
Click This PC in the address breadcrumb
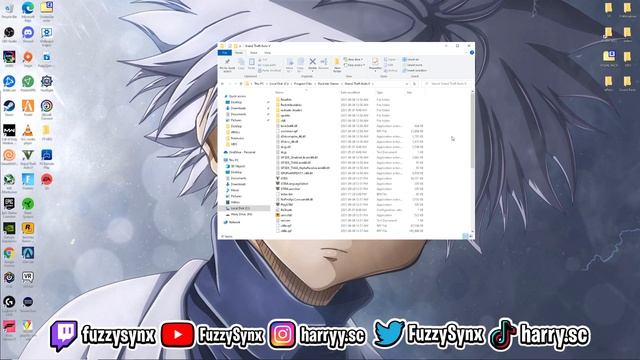[259, 84]
